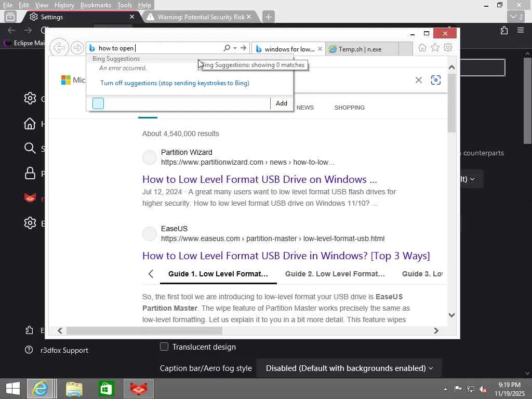532x399 pixels.
Task: Open the File menu in r3dfox
Action: point(7,5)
